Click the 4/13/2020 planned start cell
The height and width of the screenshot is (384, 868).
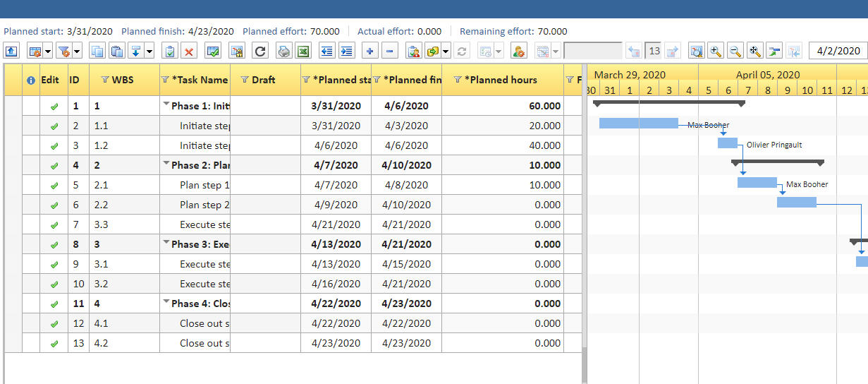[336, 264]
